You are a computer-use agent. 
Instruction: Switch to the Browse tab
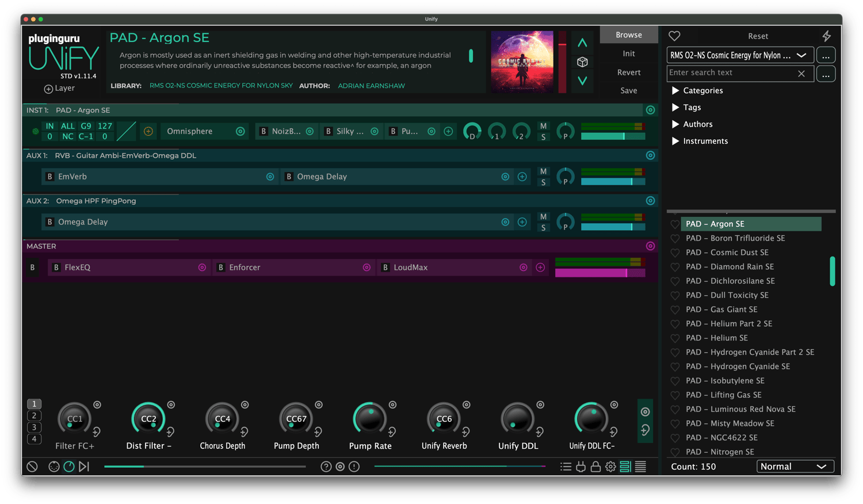(628, 35)
